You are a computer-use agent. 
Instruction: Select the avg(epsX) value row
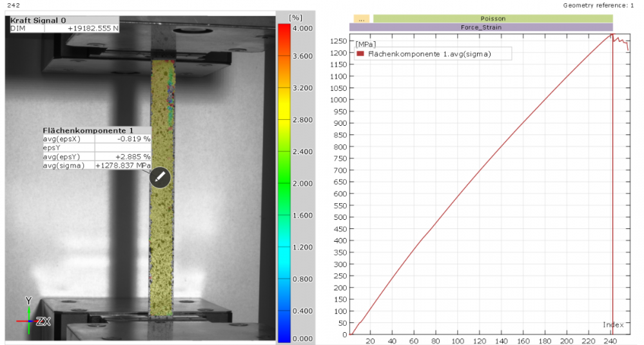point(97,139)
